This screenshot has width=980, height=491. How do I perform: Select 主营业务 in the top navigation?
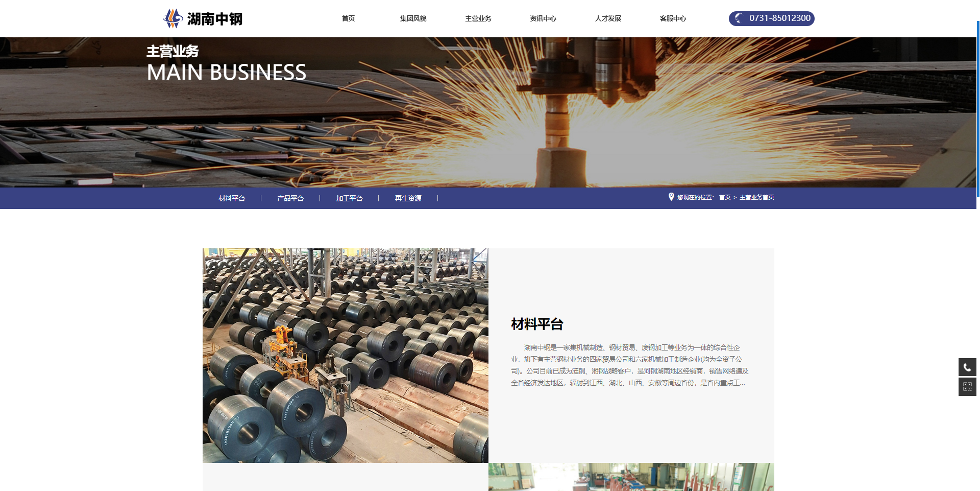(x=478, y=18)
